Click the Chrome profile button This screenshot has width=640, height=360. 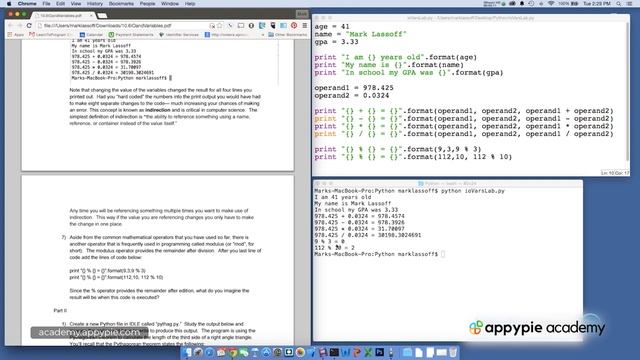click(x=302, y=14)
